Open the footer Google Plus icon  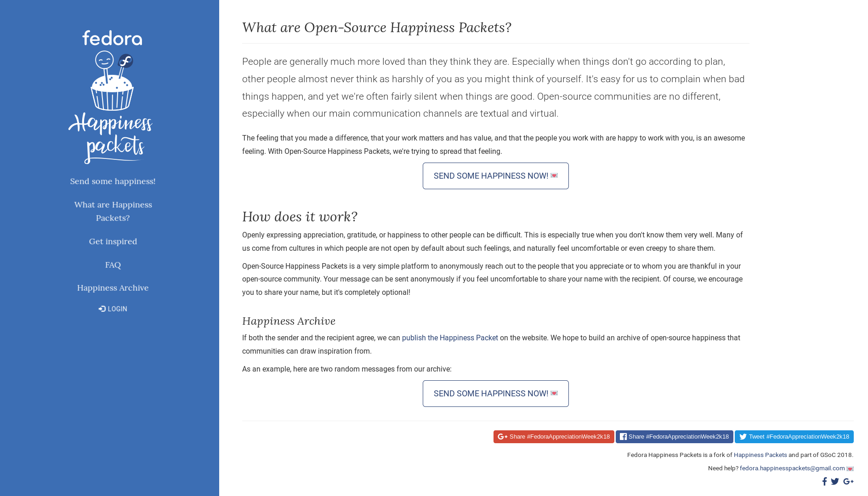point(848,481)
